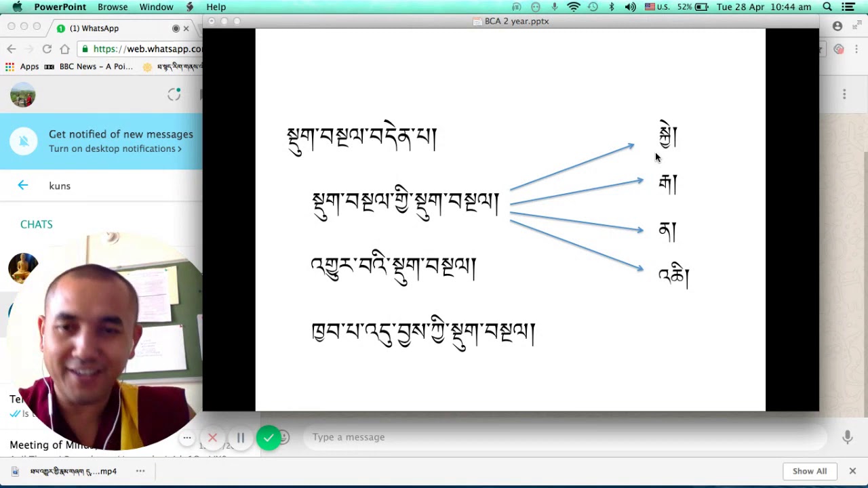
Task: Open download item options dots
Action: click(140, 471)
